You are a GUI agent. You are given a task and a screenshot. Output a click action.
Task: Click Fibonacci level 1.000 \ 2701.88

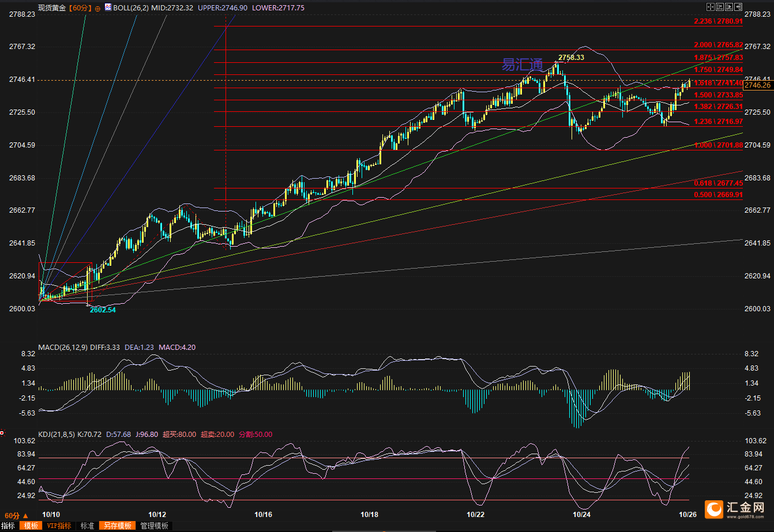(x=718, y=145)
